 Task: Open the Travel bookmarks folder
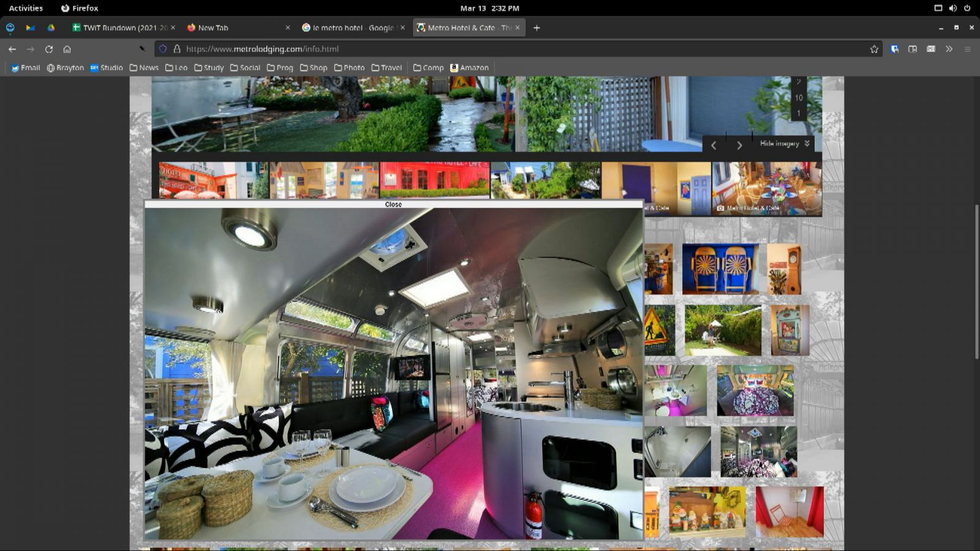click(x=386, y=68)
